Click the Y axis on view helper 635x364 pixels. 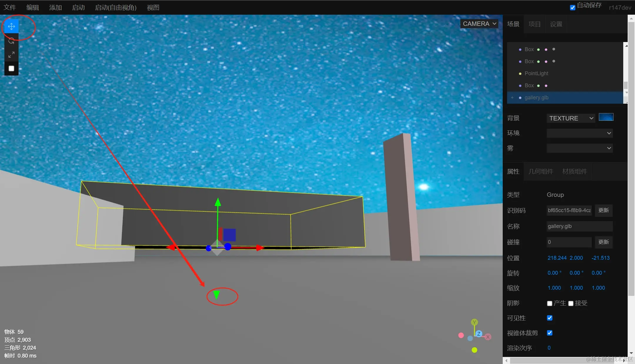(474, 322)
